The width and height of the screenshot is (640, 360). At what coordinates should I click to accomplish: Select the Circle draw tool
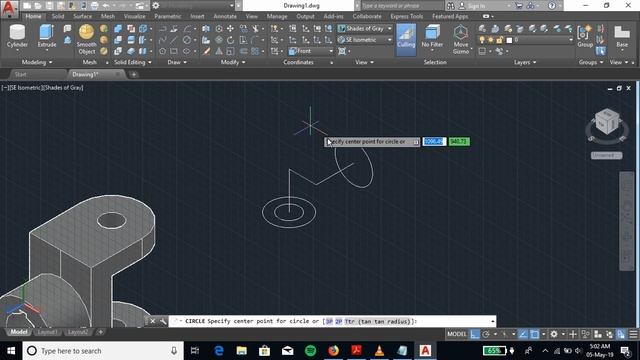pyautogui.click(x=187, y=40)
